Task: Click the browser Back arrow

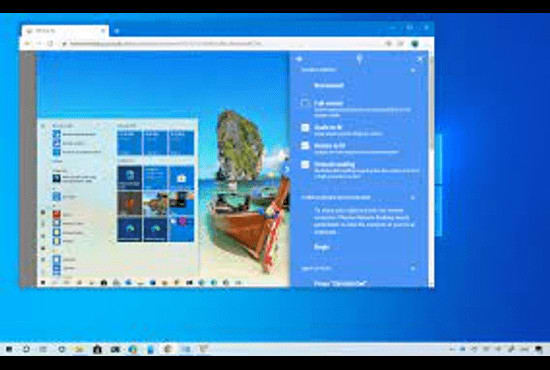Action: point(27,43)
